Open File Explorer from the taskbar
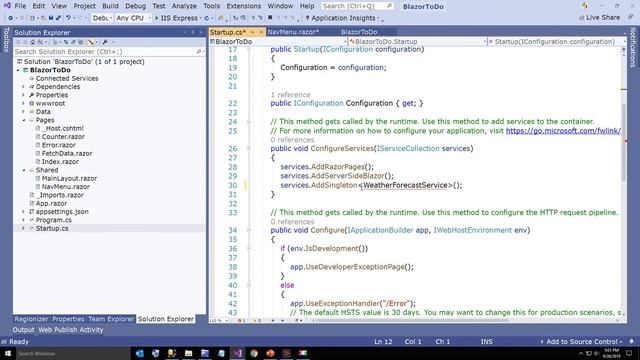The height and width of the screenshot is (360, 640). coord(188,353)
